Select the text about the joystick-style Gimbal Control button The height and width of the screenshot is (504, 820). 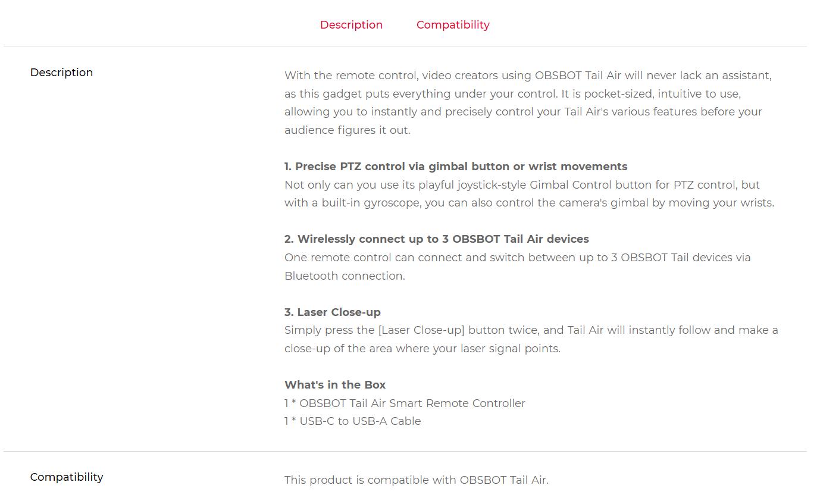tap(521, 184)
